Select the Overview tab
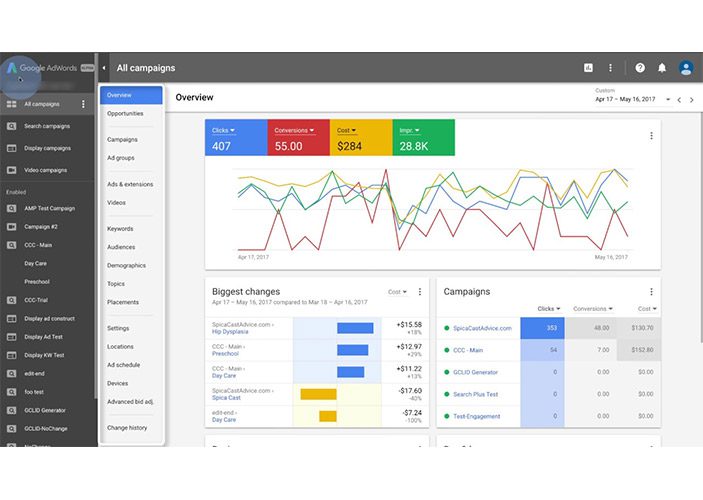This screenshot has height=500, width=703. [x=131, y=95]
